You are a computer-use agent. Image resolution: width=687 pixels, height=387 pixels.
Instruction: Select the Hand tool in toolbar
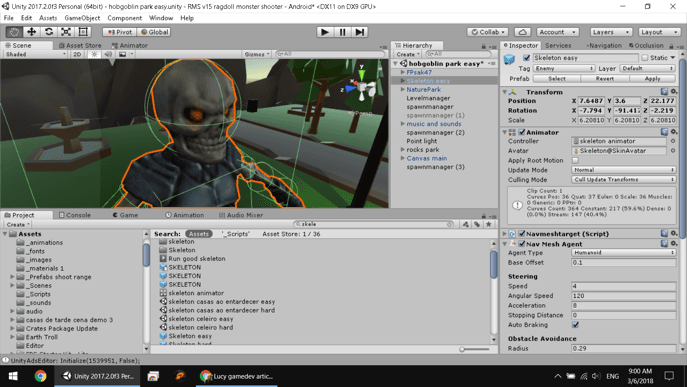(x=14, y=32)
